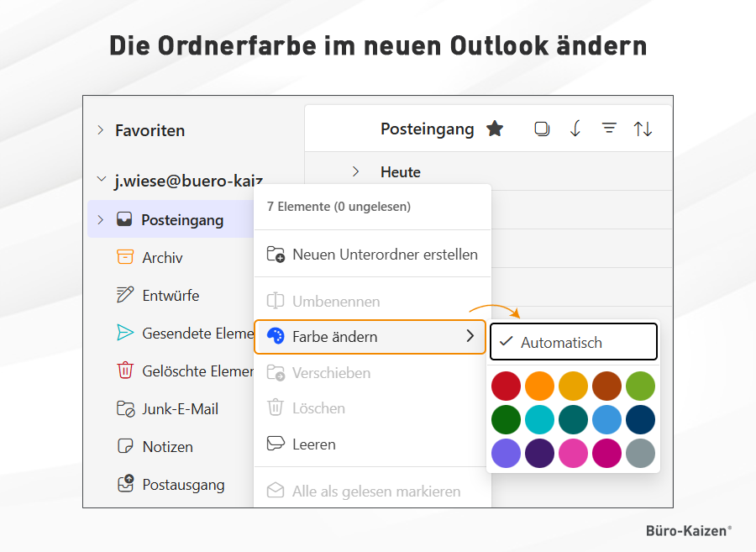The width and height of the screenshot is (756, 552).
Task: Click the filter lines icon in header
Action: pyautogui.click(x=609, y=129)
